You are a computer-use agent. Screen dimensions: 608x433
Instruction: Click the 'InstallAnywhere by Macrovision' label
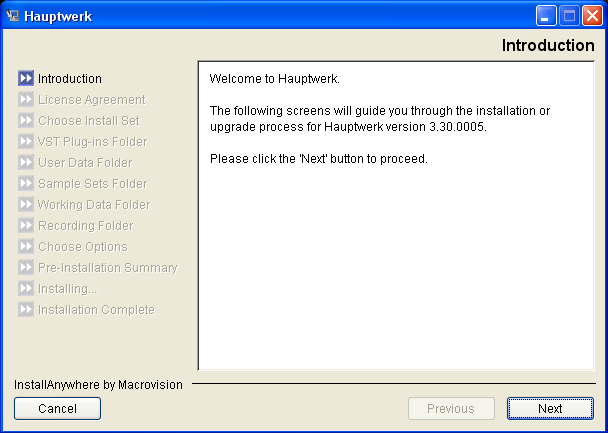98,385
